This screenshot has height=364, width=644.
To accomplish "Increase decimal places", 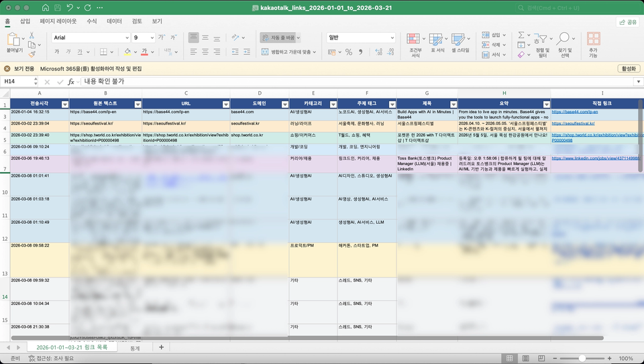I will 378,52.
